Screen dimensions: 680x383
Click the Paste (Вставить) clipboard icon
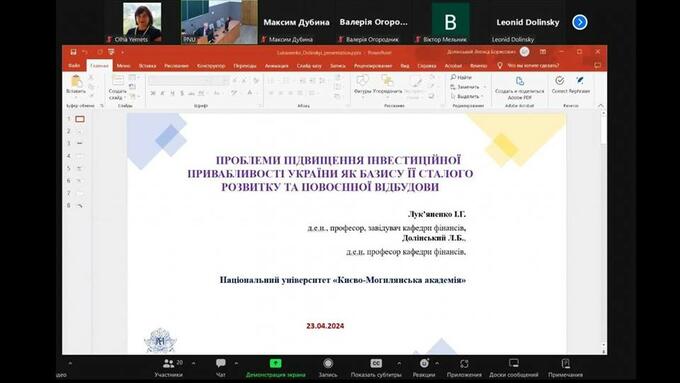76,81
